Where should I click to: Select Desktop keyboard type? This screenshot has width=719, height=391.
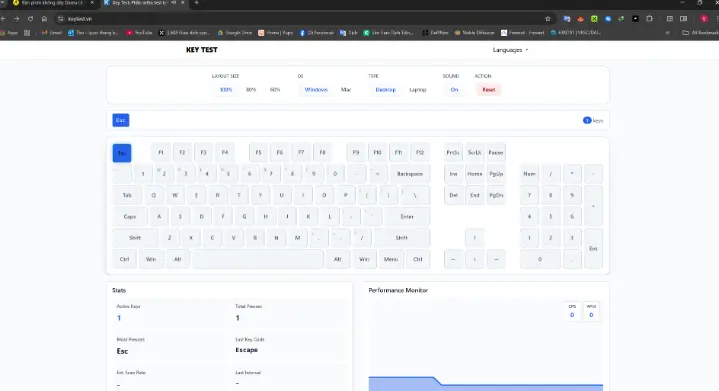click(x=385, y=90)
